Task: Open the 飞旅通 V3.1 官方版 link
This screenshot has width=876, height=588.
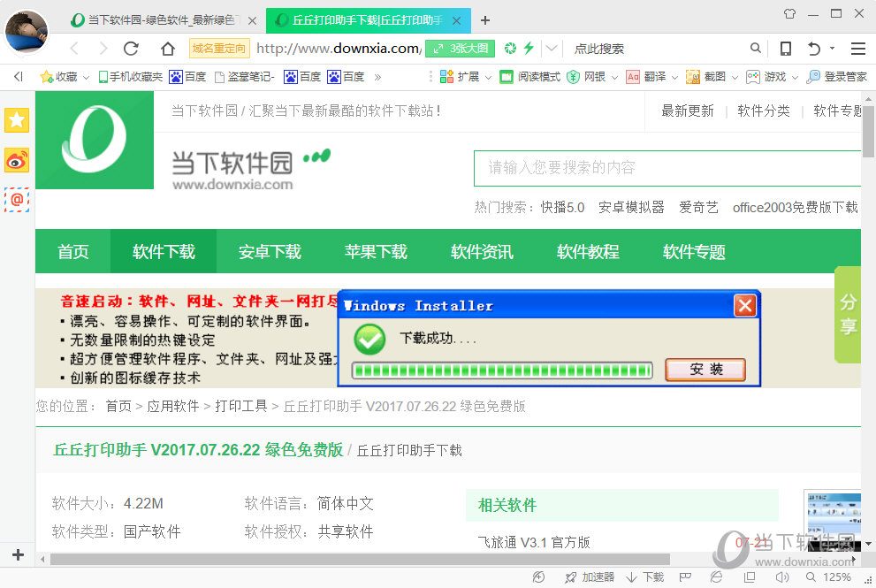Action: [x=535, y=541]
